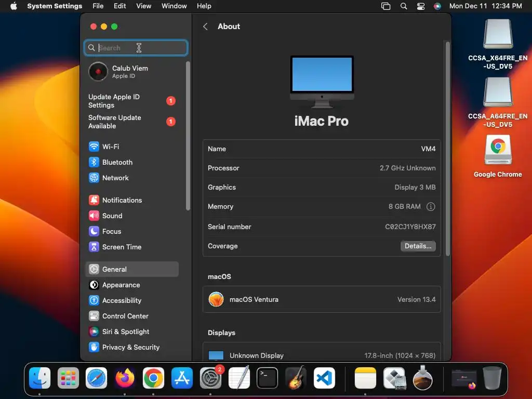The width and height of the screenshot is (532, 399).
Task: Open the Window menu
Action: (x=174, y=6)
